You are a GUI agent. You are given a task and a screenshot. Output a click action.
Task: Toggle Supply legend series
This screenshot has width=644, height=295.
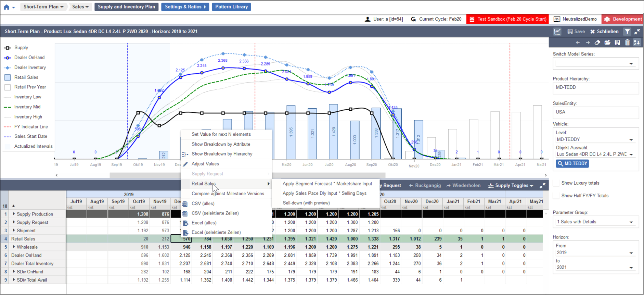click(16, 48)
